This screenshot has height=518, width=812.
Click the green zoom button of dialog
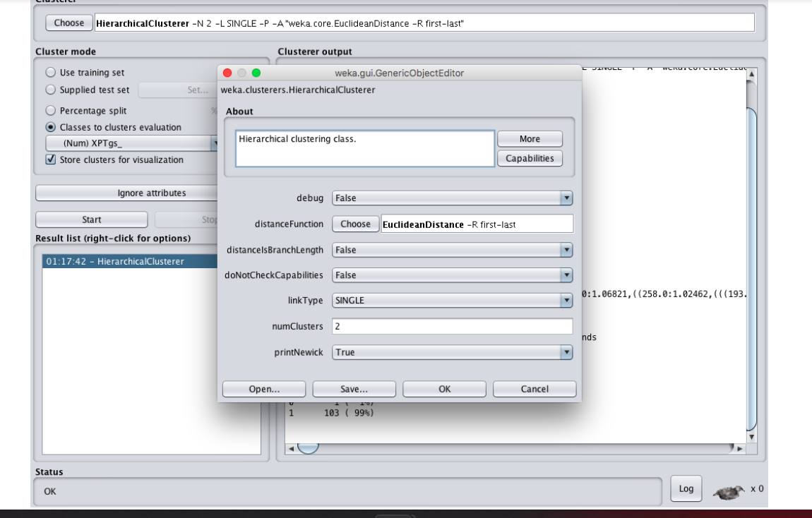[256, 73]
